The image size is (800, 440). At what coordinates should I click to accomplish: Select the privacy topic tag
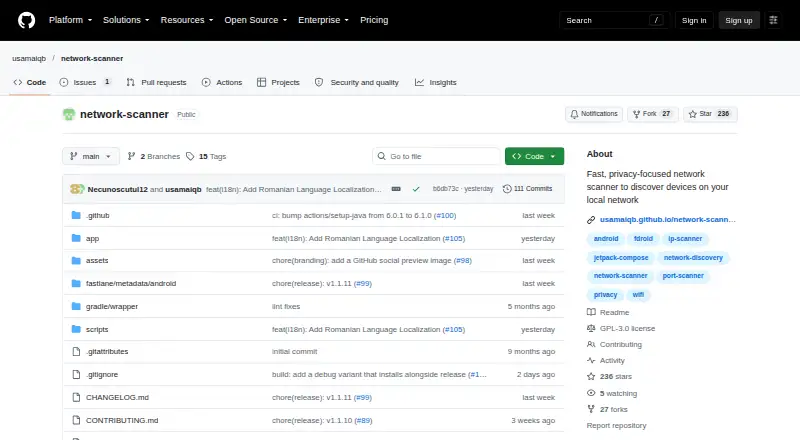point(605,295)
